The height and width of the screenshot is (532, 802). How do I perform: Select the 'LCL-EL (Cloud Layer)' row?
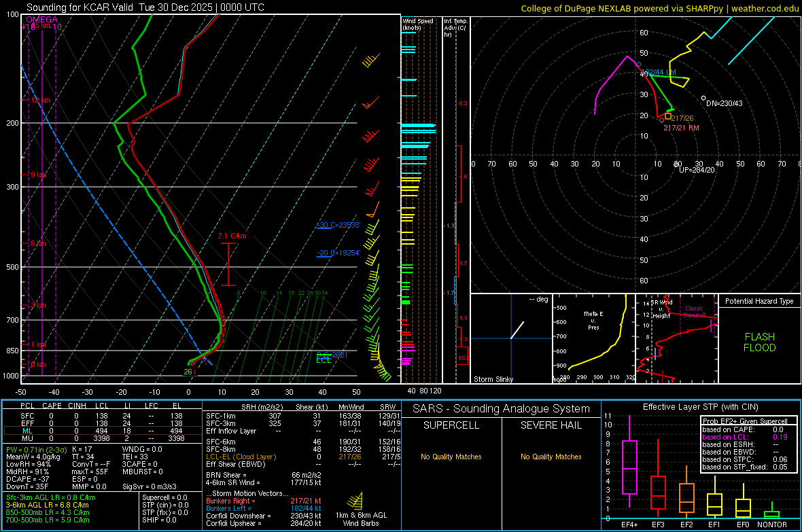tap(303, 457)
